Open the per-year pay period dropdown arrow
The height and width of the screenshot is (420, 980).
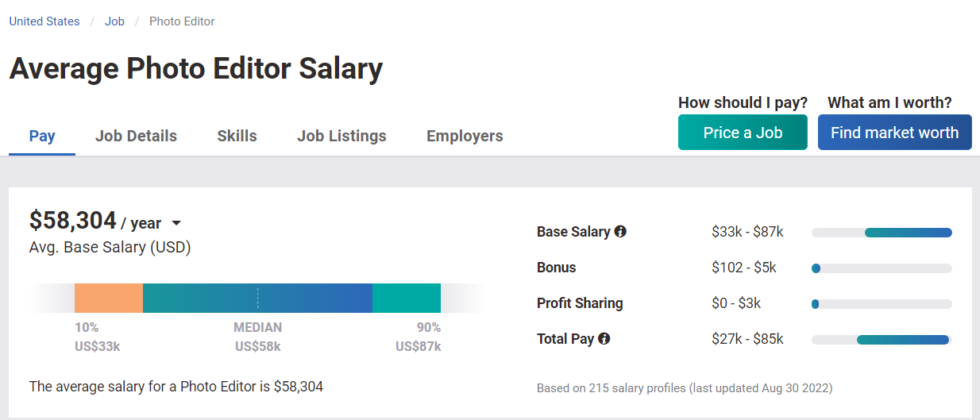click(x=176, y=223)
